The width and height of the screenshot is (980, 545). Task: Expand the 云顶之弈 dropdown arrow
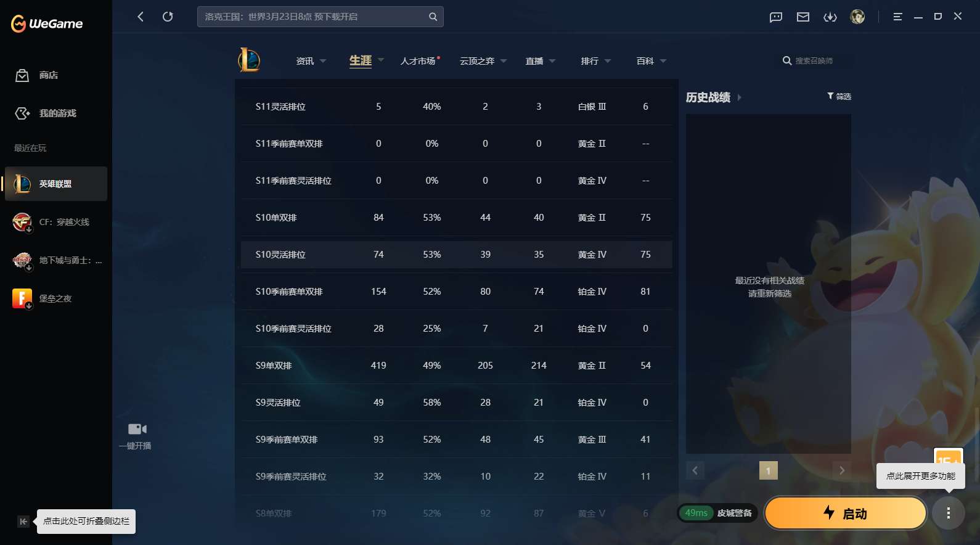coord(504,61)
